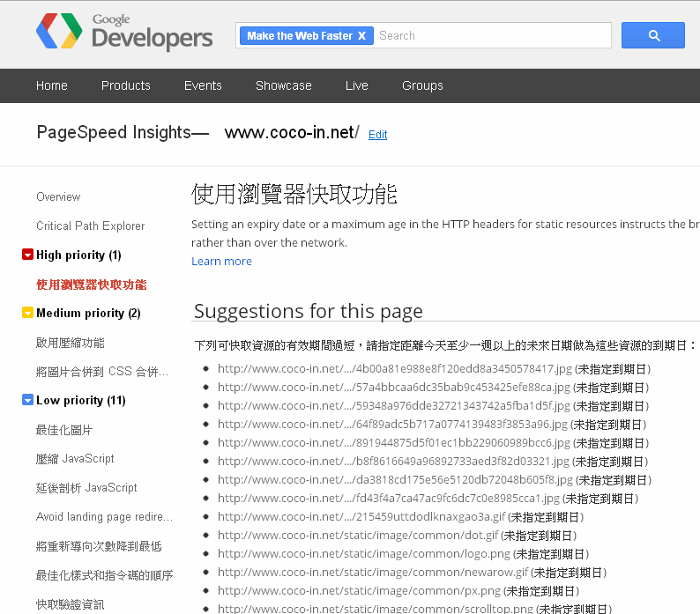This screenshot has height=614, width=700.
Task: Open the 57a4bbcaa6dc35bab9c453425efe88ca.jpg link
Action: (394, 388)
